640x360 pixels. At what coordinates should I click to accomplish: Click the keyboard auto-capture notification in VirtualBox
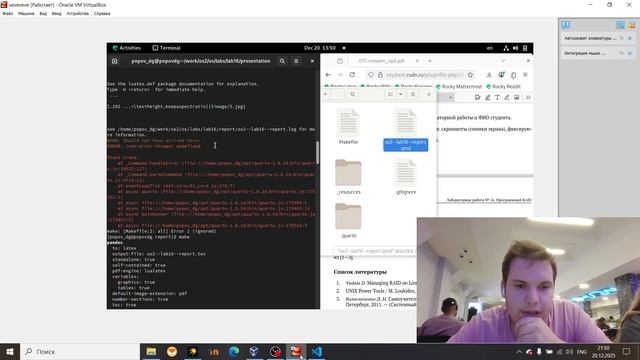pyautogui.click(x=598, y=38)
